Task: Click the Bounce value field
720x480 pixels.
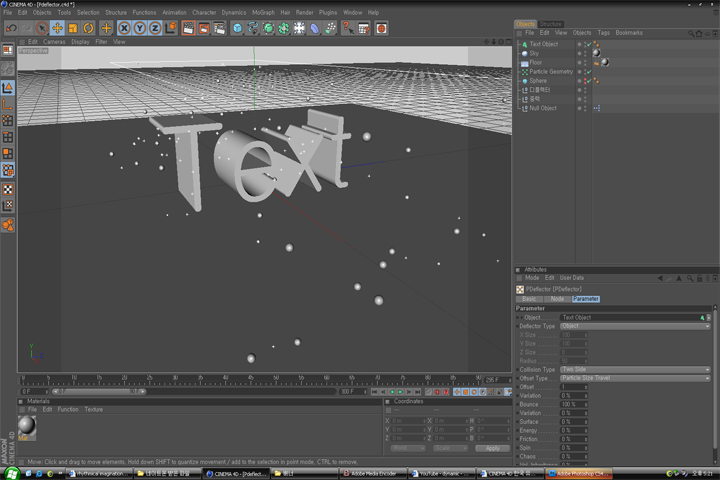Action: point(574,404)
